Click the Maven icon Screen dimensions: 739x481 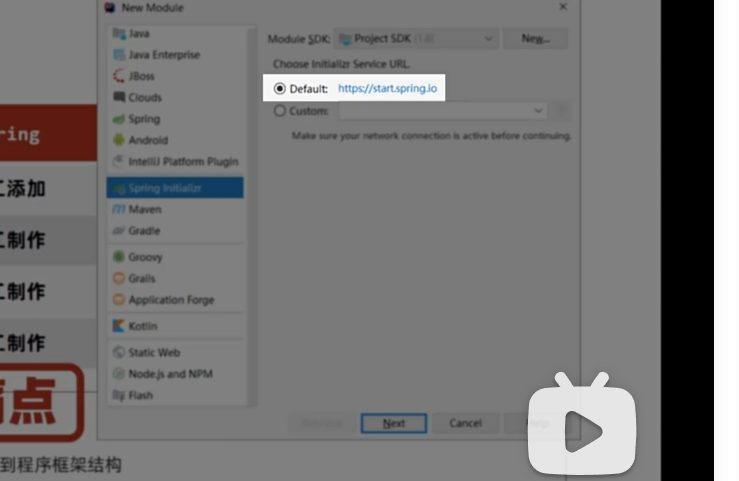119,209
